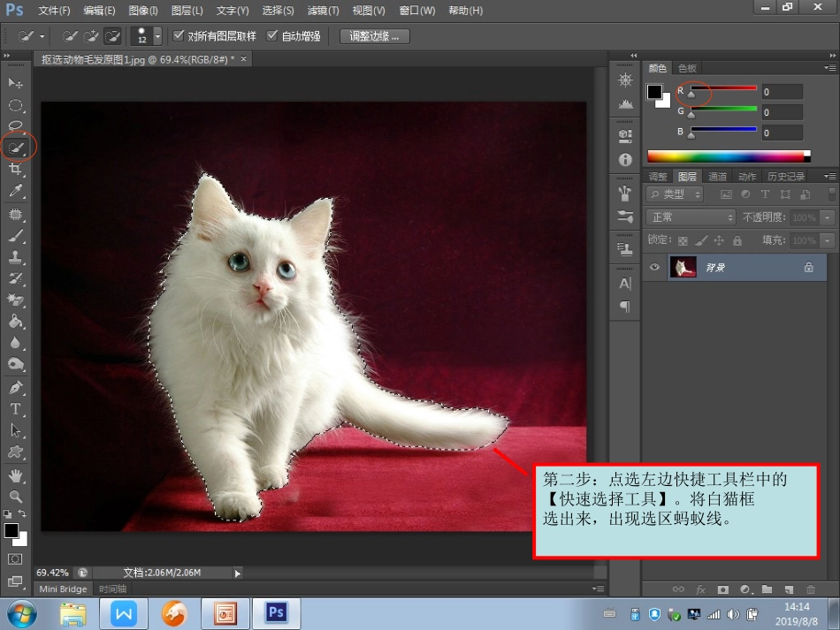The height and width of the screenshot is (630, 840).
Task: Open the 类型 layer filter dropdown
Action: 675,194
